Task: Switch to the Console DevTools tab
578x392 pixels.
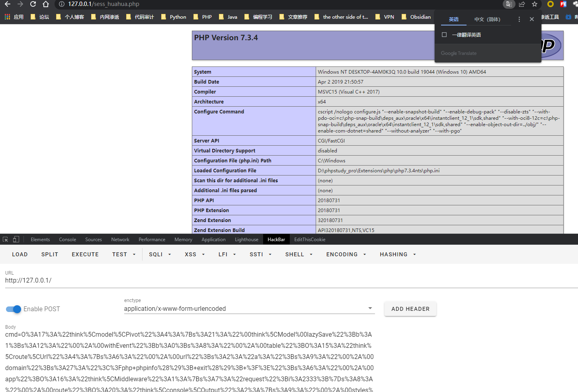Action: 68,240
